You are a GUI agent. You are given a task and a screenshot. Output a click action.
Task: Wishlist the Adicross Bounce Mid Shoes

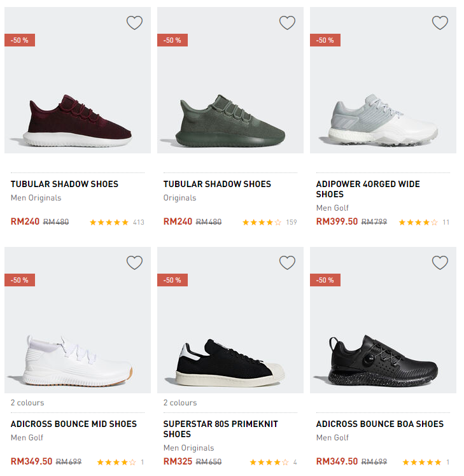(134, 262)
